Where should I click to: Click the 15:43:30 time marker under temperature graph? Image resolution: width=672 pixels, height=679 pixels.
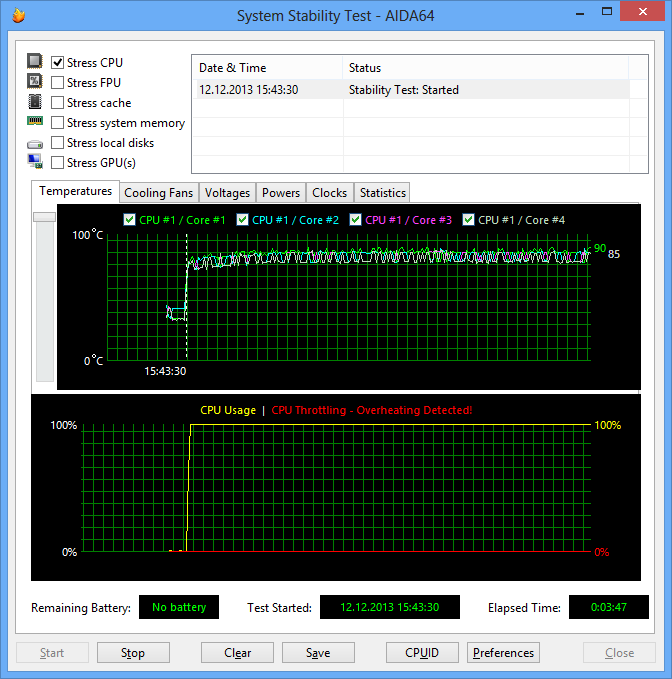click(x=165, y=371)
